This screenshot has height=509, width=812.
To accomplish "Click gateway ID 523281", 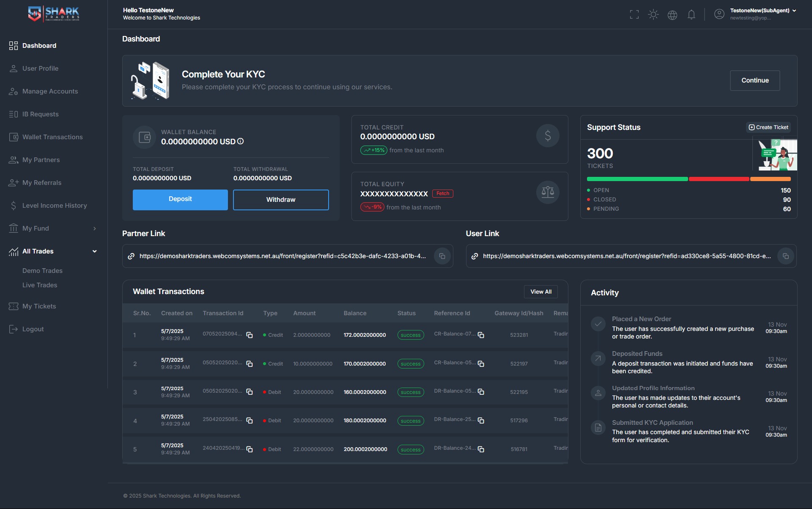I will click(519, 335).
